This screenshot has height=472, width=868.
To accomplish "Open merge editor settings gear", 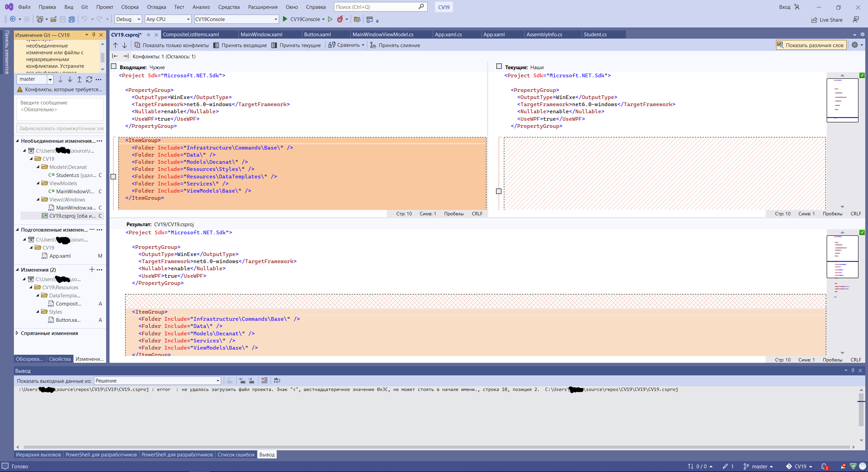I will (854, 45).
